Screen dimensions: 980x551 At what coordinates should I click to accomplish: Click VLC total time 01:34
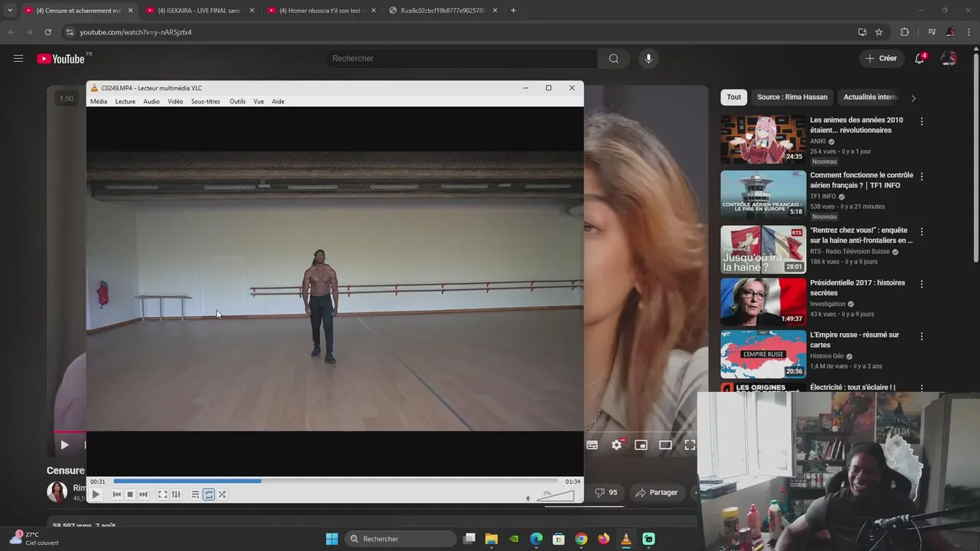click(573, 481)
